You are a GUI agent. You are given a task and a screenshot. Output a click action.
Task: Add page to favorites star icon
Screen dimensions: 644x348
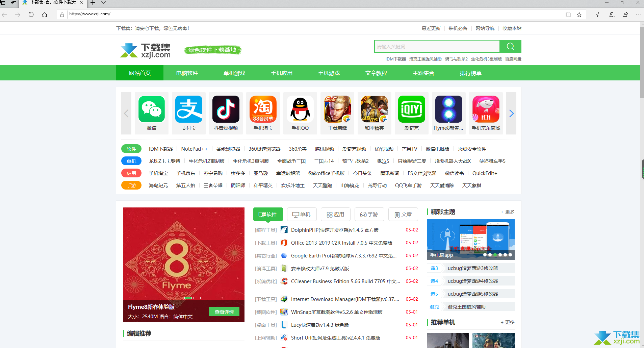(579, 15)
